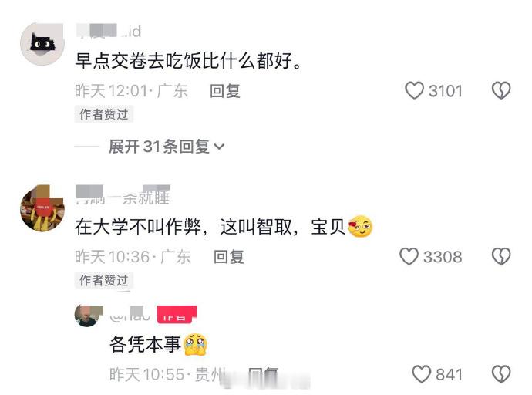
Task: Dislike the 早点交卷去吃饭 comment with broken heart
Action: (x=501, y=90)
